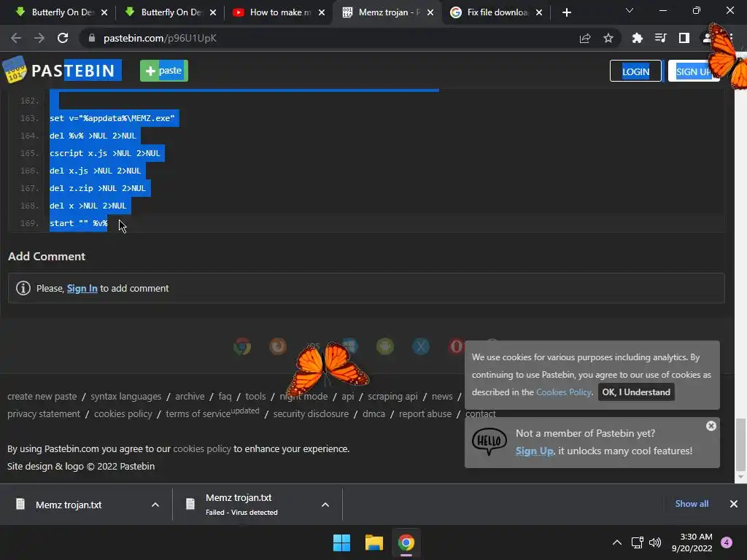Accept cookies with OK, I Understand
This screenshot has width=747, height=560.
click(636, 392)
